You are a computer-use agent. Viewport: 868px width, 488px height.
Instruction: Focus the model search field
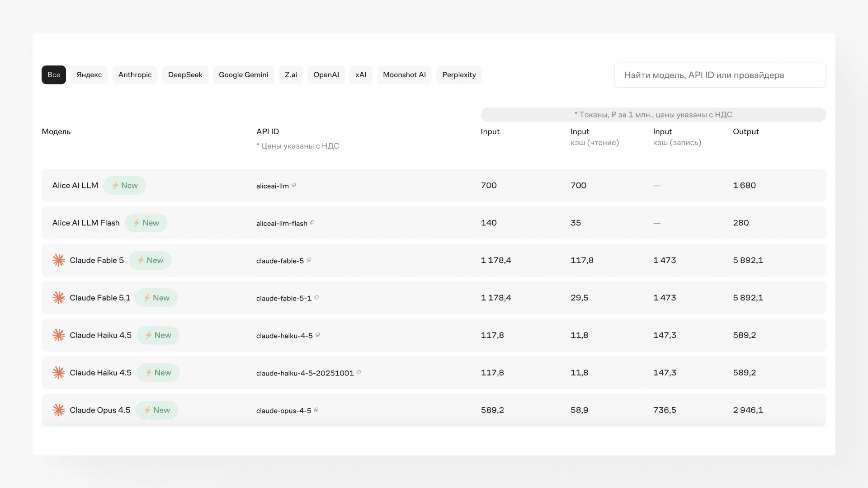[720, 75]
